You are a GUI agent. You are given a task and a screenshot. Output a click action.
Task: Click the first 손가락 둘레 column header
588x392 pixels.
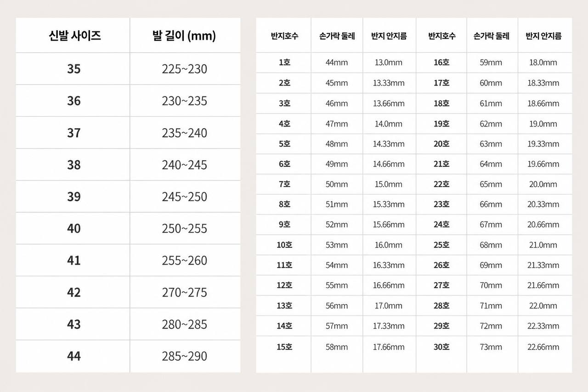coord(337,36)
